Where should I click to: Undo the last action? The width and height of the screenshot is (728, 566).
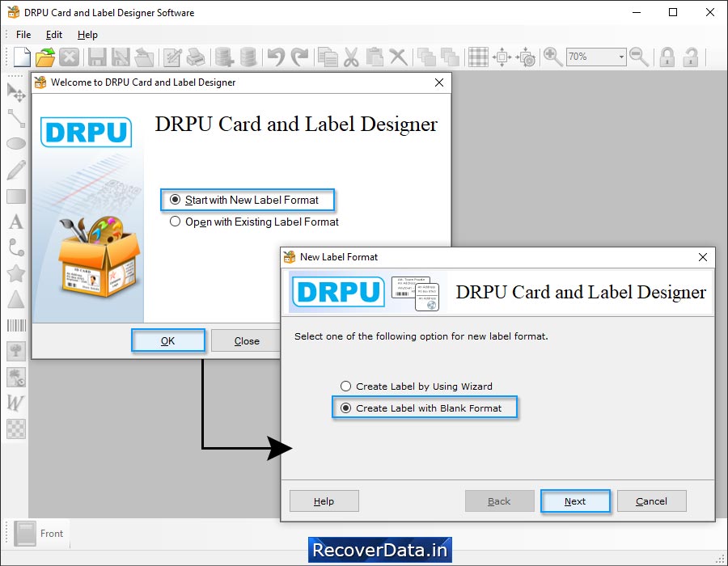pos(277,57)
